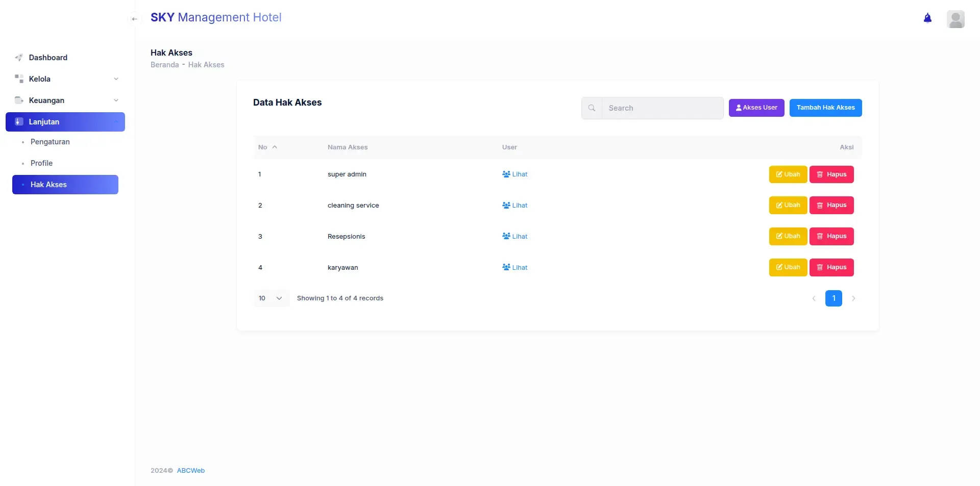Click the Nama Akses column header
Image resolution: width=980 pixels, height=486 pixels.
[348, 147]
